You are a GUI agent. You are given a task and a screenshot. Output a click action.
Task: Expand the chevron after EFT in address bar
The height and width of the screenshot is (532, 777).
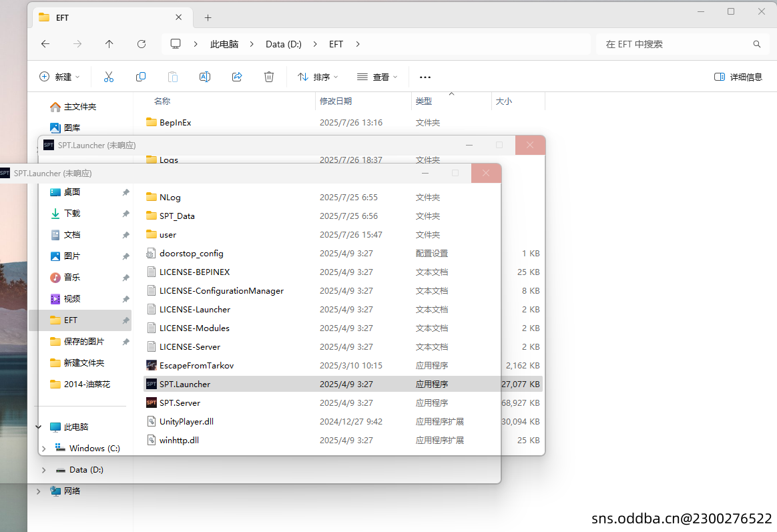tap(358, 44)
